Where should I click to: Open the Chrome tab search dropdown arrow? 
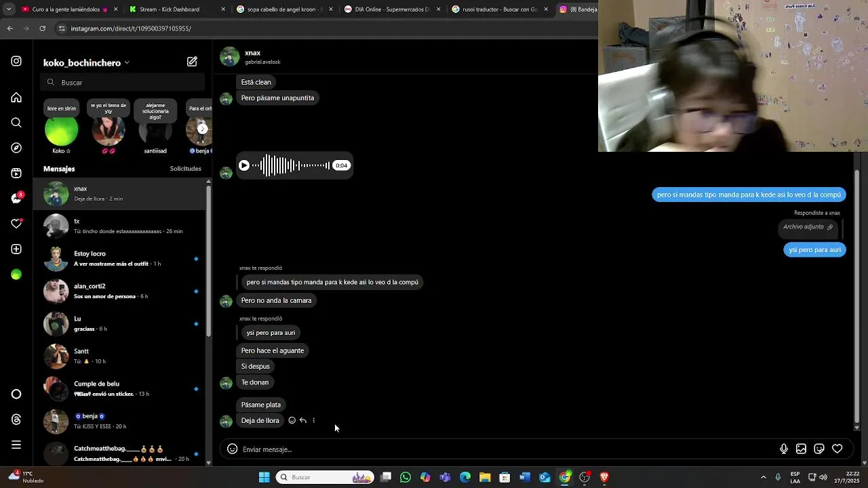click(9, 9)
